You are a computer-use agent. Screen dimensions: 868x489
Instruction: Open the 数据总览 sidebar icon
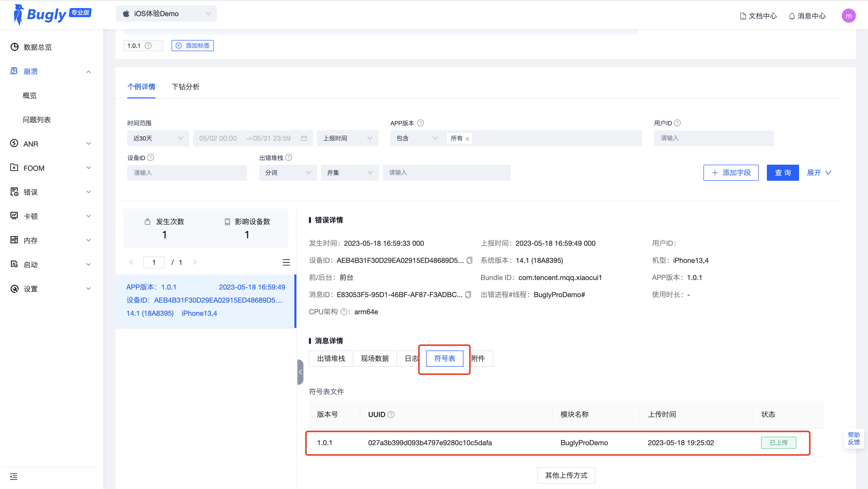[14, 47]
